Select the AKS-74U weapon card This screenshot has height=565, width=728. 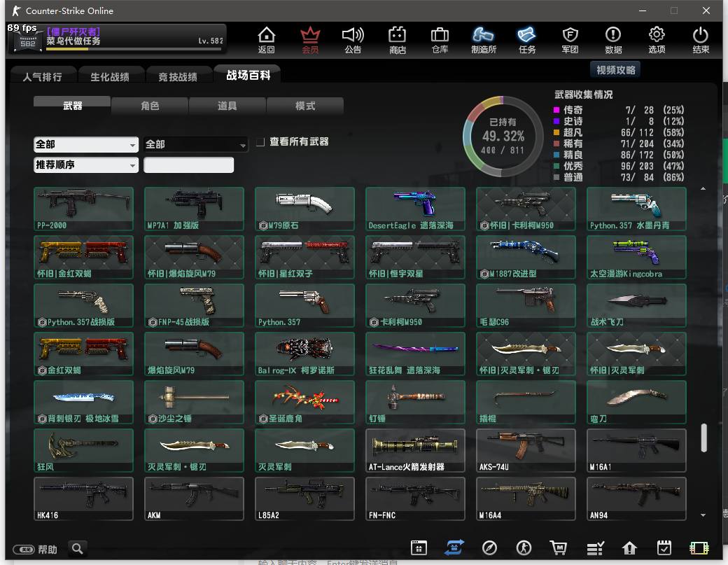[526, 450]
